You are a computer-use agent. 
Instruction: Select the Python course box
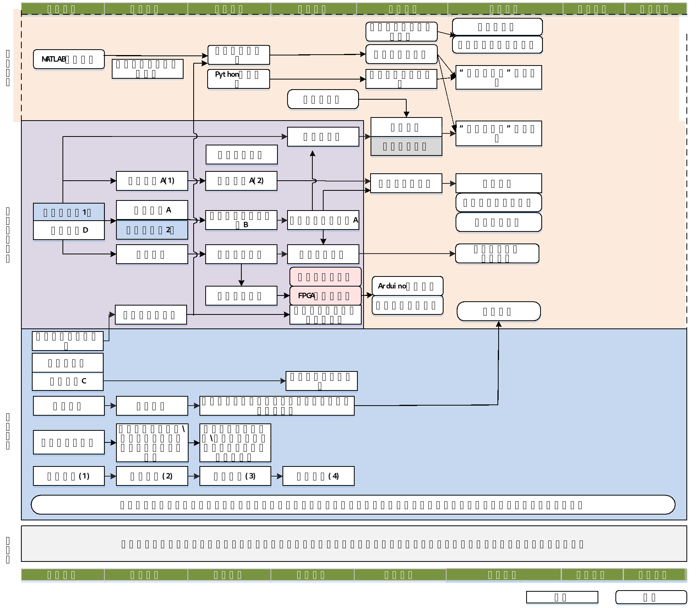click(239, 79)
